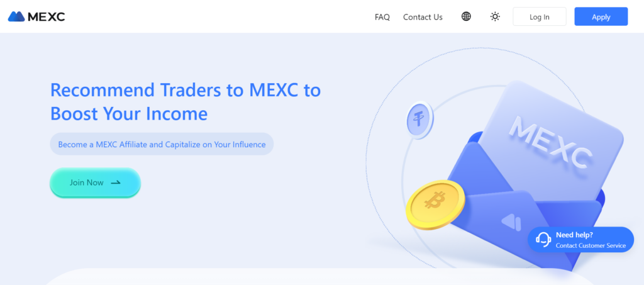Click the headset customer service icon
Image resolution: width=644 pixels, height=285 pixels.
(x=543, y=240)
